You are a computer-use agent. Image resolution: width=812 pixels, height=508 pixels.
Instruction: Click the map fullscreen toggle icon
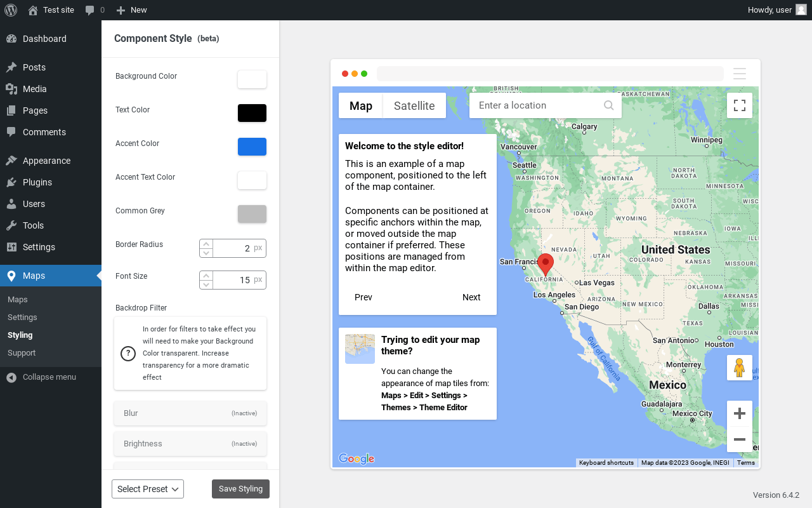tap(739, 105)
